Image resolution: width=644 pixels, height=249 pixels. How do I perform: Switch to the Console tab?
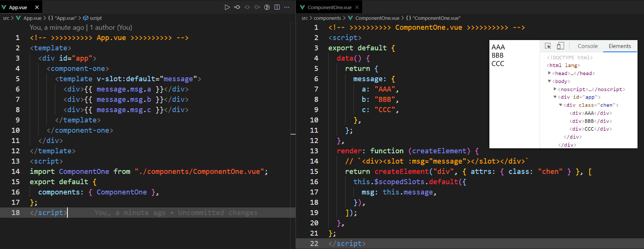coord(587,46)
